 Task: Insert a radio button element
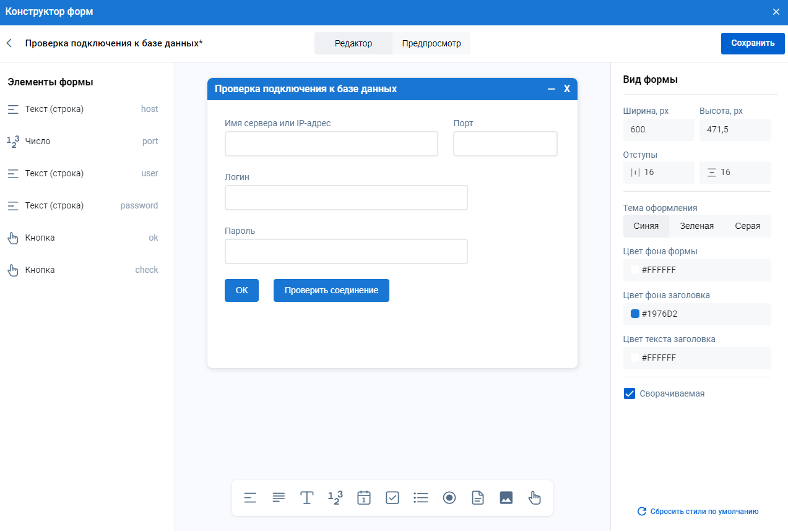[x=449, y=498]
